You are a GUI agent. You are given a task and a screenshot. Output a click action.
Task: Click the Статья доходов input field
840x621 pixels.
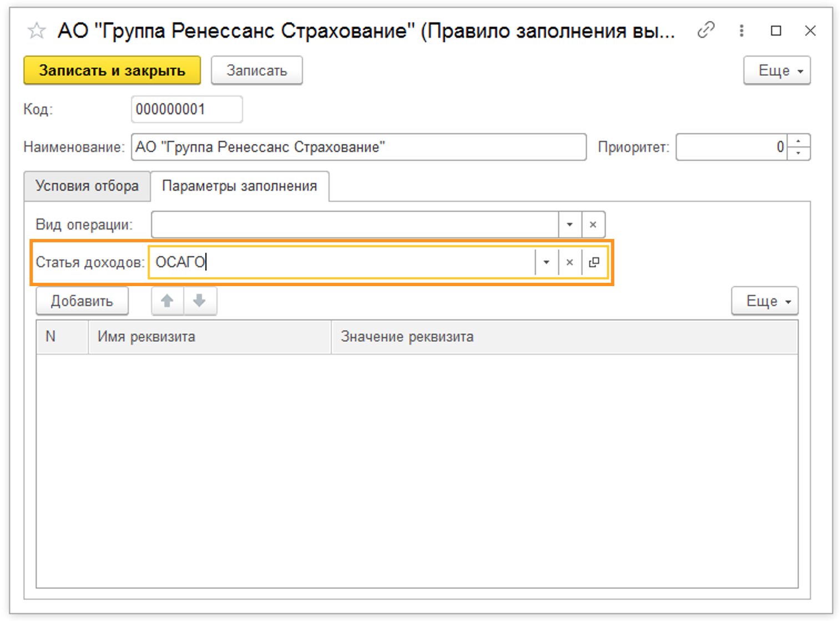coord(341,262)
